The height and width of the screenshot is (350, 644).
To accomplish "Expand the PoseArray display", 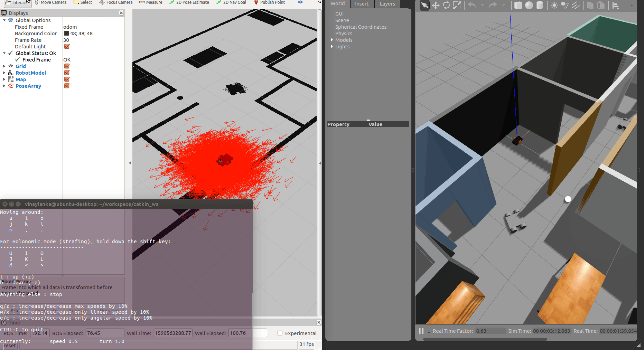I will click(x=4, y=86).
